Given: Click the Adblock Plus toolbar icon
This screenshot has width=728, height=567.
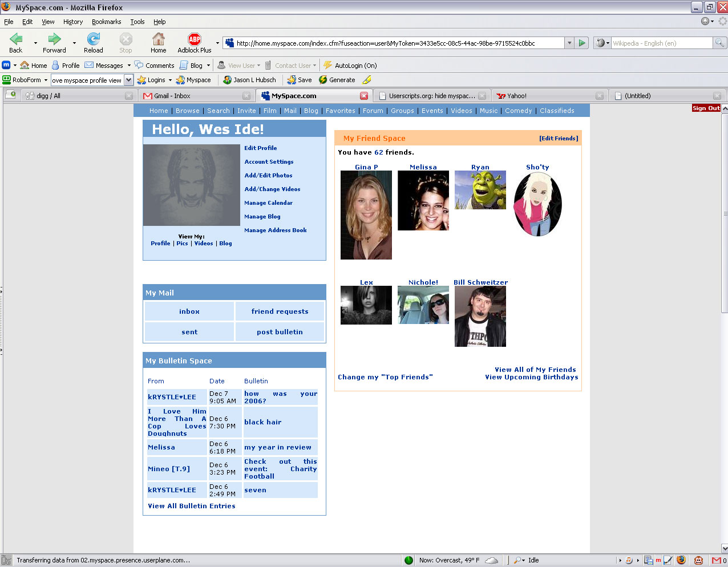Looking at the screenshot, I should click(195, 39).
